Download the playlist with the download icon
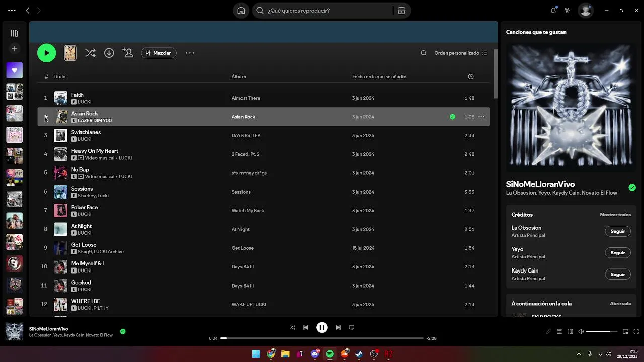Screen dimensions: 644x362 click(x=109, y=53)
